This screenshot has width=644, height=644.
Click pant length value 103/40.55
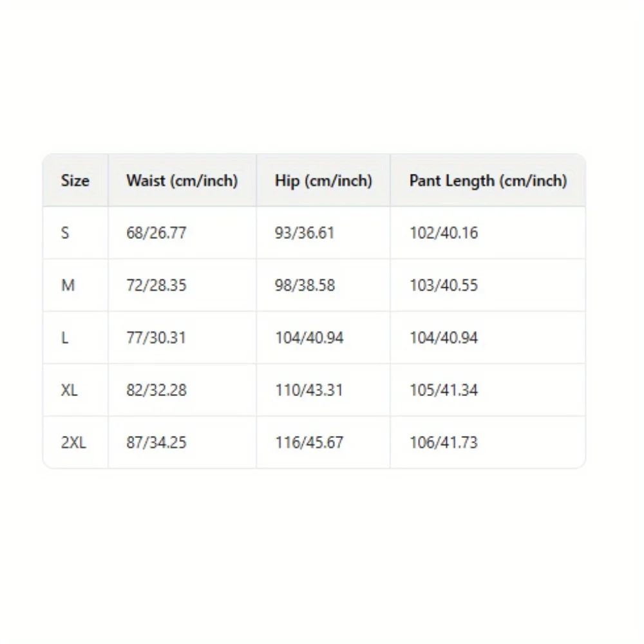point(444,285)
